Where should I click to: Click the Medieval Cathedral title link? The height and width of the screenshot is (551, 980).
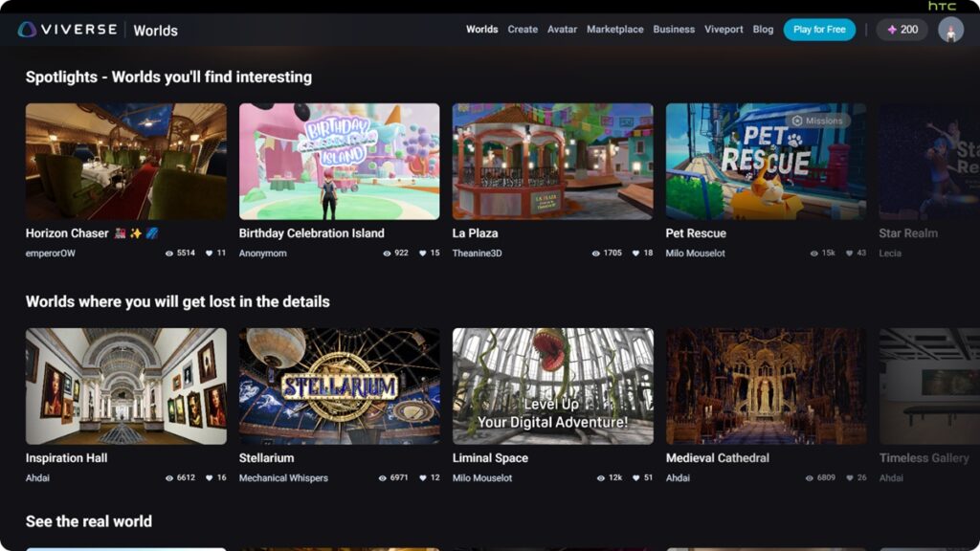click(718, 458)
